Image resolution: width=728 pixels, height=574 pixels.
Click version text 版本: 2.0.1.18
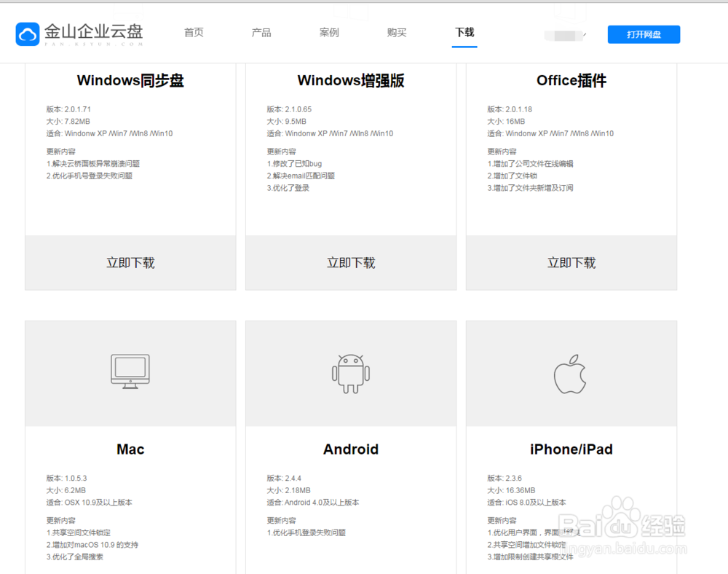pyautogui.click(x=510, y=109)
